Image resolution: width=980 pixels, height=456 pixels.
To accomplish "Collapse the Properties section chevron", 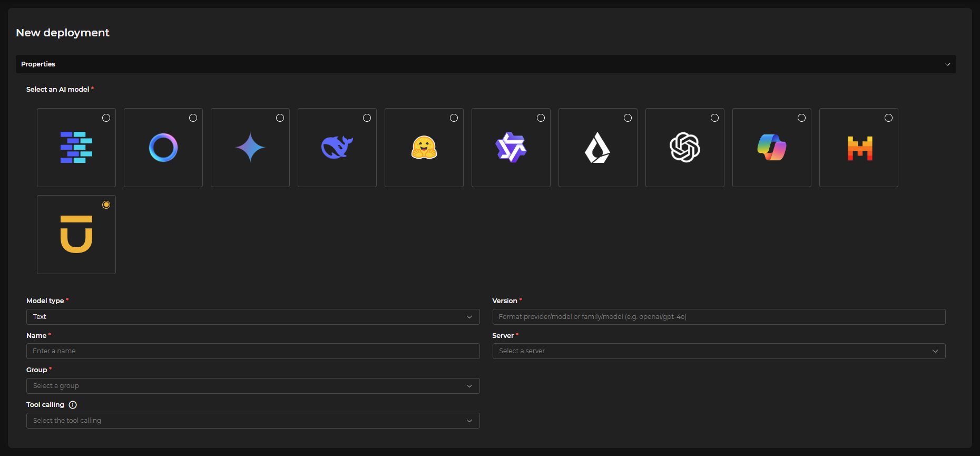I will (948, 64).
